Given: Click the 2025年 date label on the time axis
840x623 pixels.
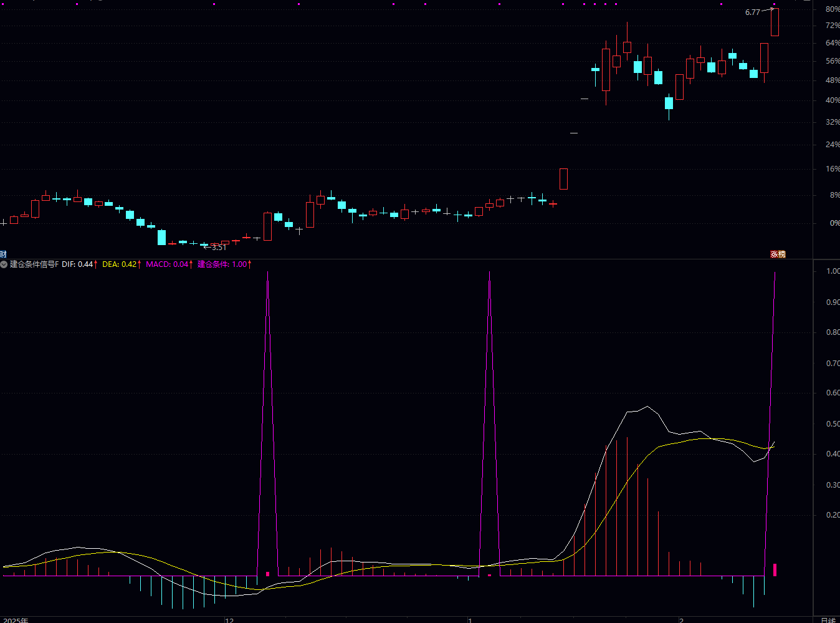Looking at the screenshot, I should pyautogui.click(x=16, y=620).
